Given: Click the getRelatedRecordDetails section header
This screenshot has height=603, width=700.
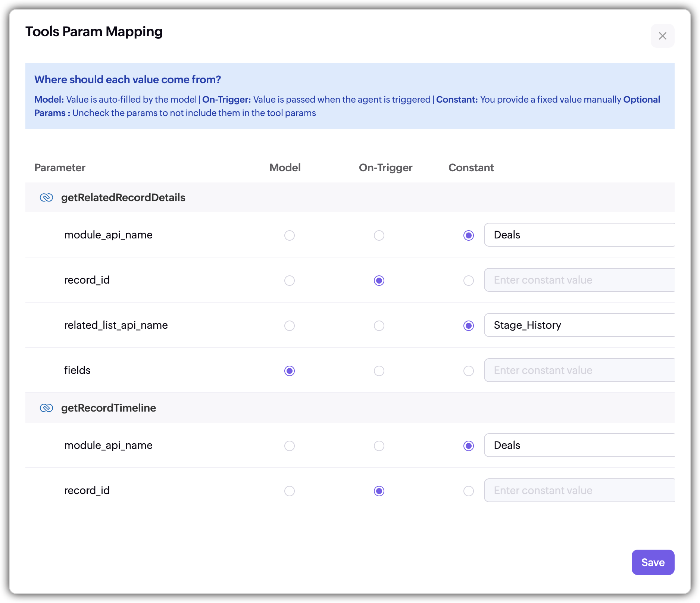Looking at the screenshot, I should coord(123,197).
